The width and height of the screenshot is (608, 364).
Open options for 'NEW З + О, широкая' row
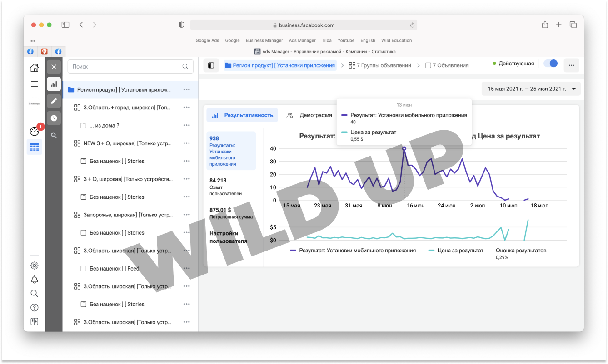tap(187, 143)
